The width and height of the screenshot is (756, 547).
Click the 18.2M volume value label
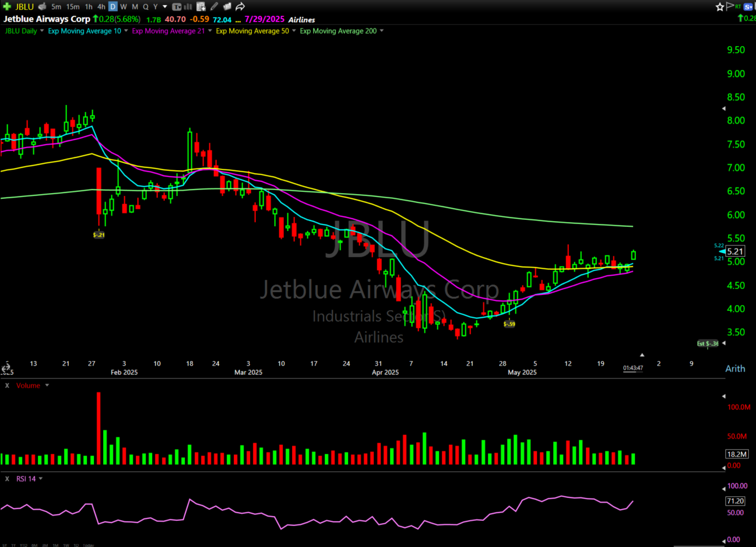[x=737, y=454]
